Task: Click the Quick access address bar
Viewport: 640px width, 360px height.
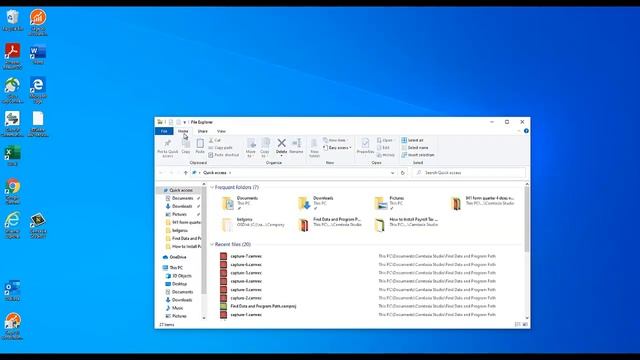Action: 294,173
